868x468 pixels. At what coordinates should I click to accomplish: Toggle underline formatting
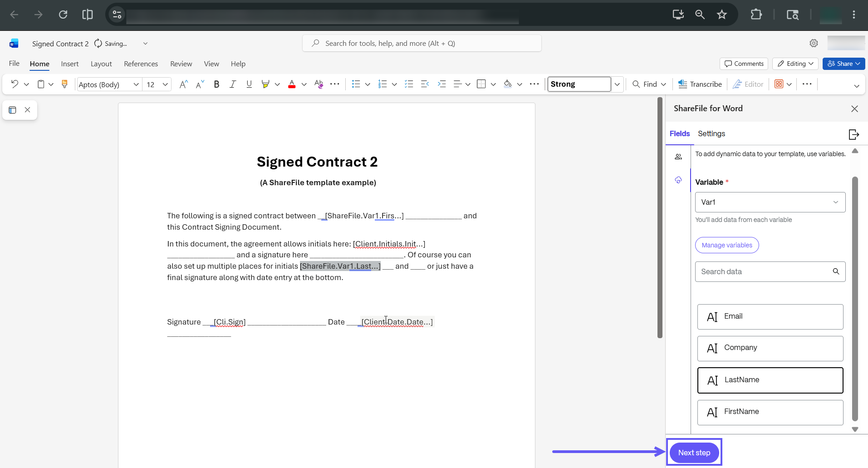point(249,84)
